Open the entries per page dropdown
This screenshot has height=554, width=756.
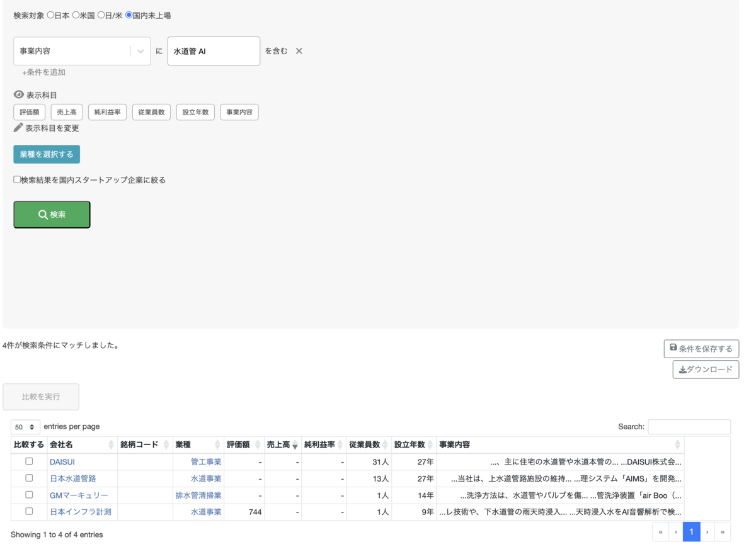tap(25, 427)
